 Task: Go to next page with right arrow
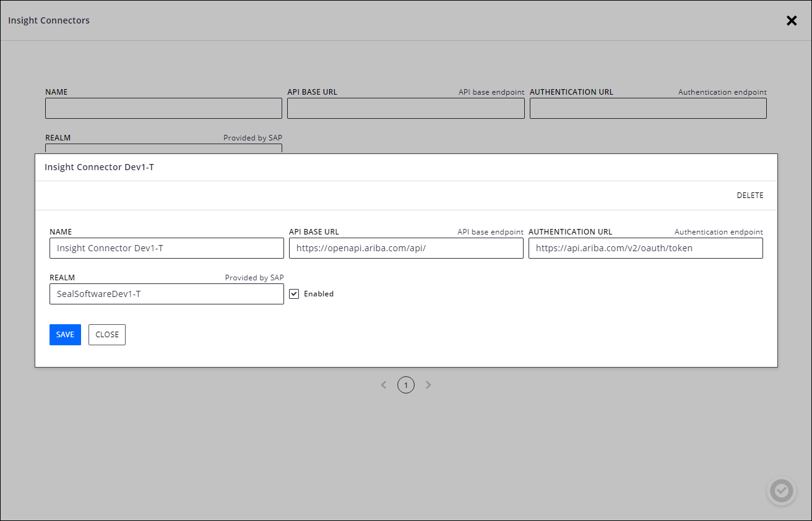click(428, 384)
